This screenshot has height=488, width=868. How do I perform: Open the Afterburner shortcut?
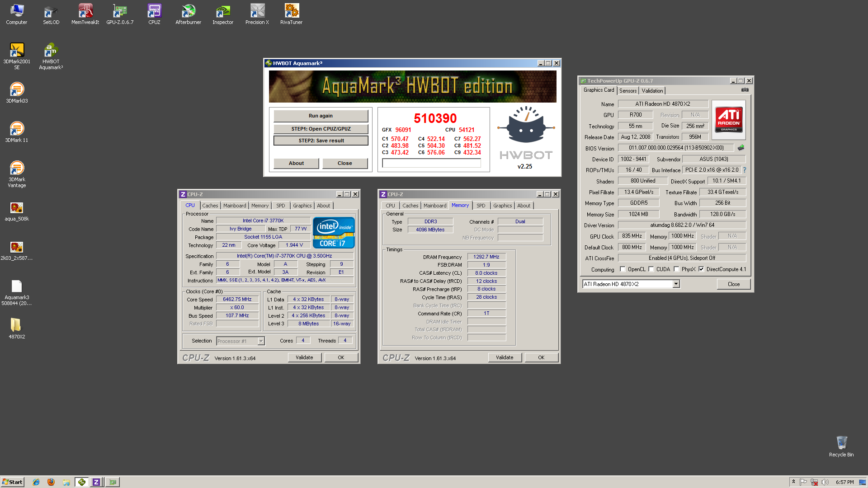188,14
